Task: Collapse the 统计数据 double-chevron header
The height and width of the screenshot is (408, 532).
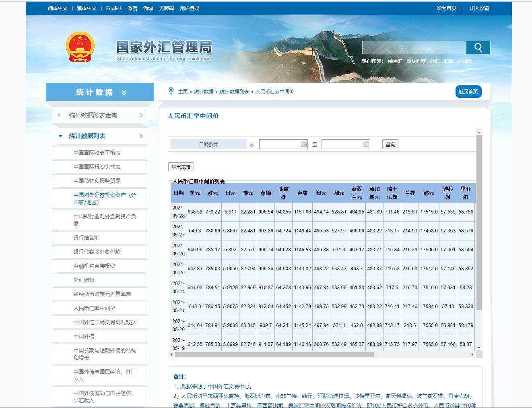Action: [x=124, y=92]
